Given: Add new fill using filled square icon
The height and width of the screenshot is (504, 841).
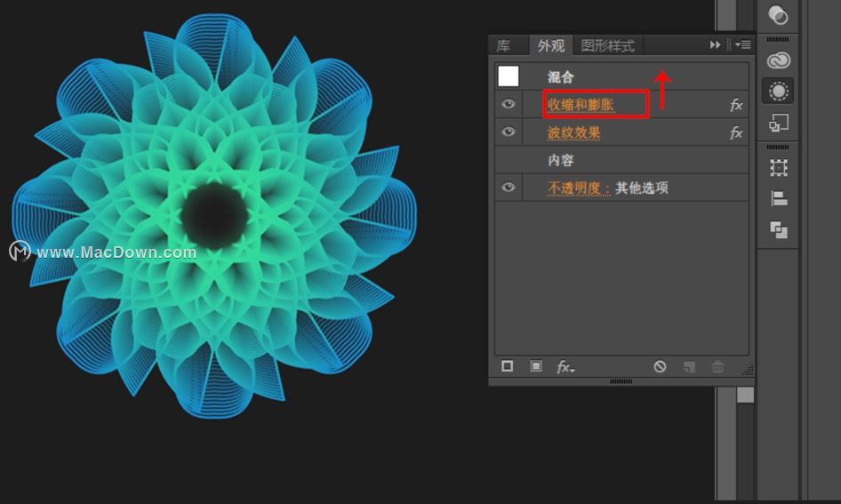Looking at the screenshot, I should (535, 366).
